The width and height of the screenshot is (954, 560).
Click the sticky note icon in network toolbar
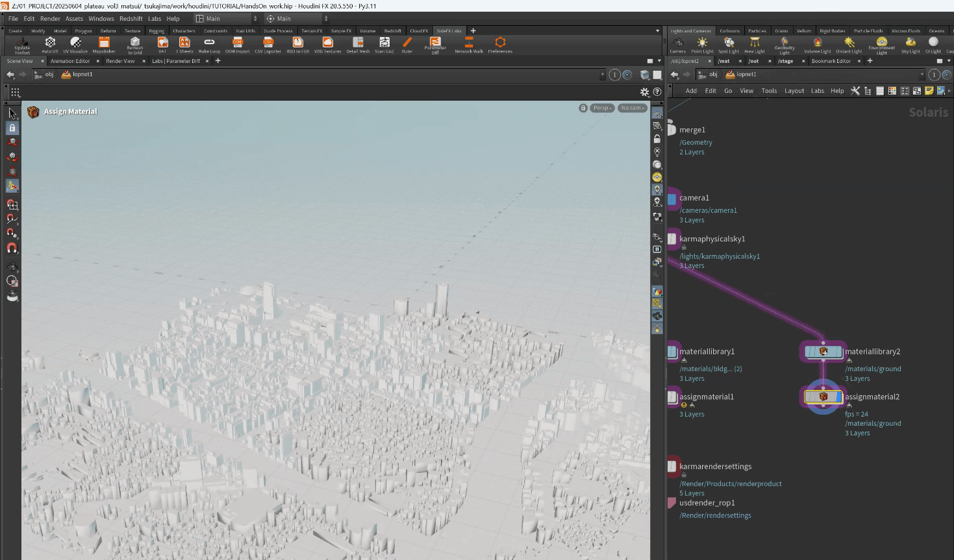coord(929,91)
